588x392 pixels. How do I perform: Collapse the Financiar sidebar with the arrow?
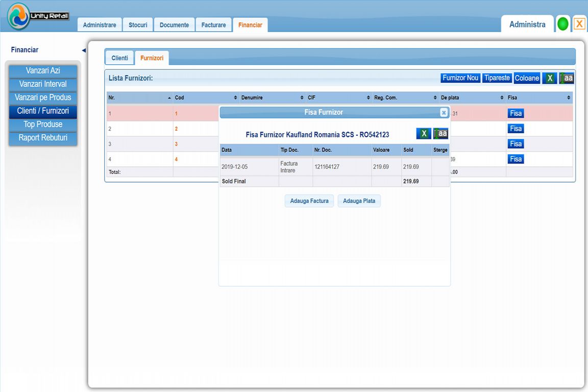tap(84, 50)
